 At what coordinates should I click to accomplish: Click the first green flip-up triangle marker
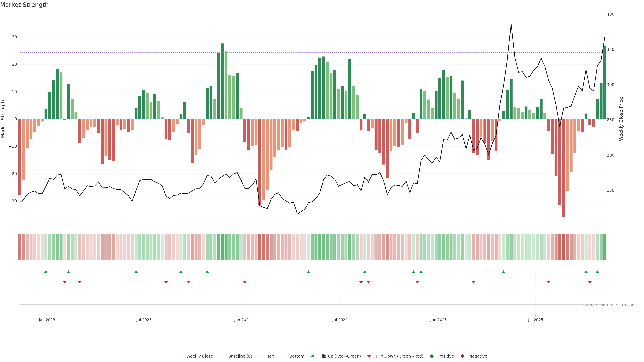46,272
